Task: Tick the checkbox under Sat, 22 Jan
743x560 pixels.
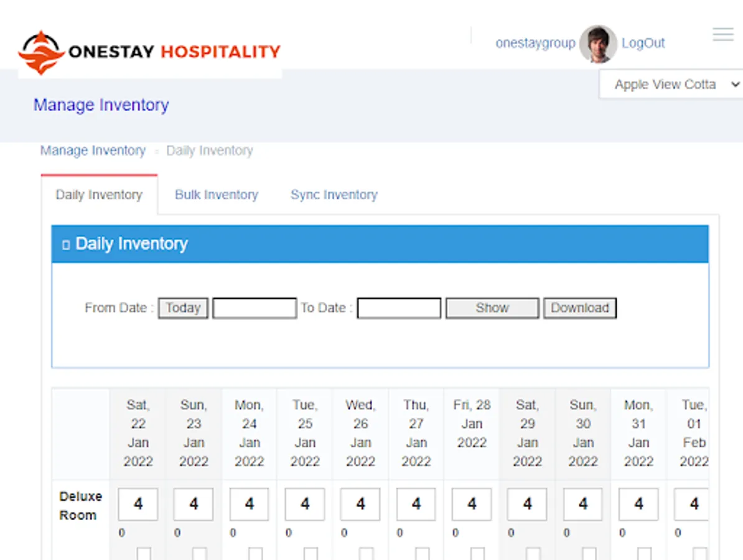Action: tap(144, 554)
